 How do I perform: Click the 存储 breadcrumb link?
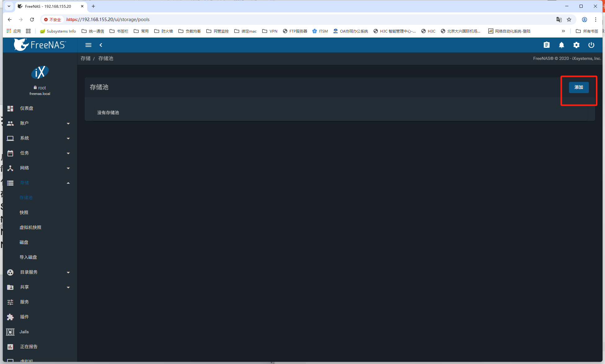point(86,58)
